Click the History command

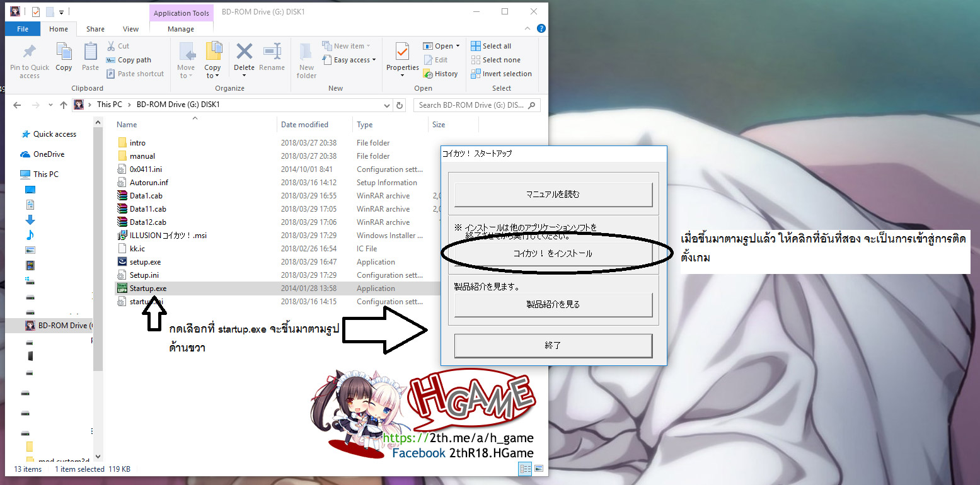click(x=440, y=74)
